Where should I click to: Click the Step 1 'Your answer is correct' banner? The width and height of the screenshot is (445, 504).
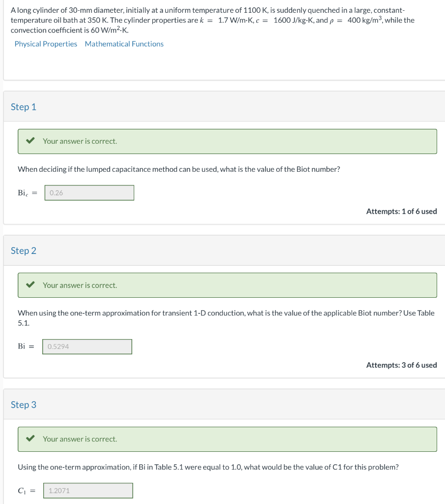click(227, 141)
